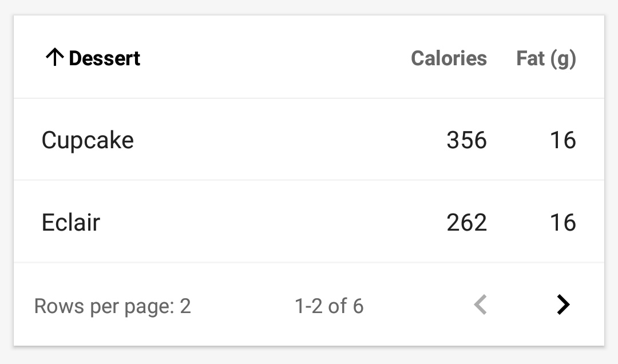Go to the next page with right chevron
Image resolution: width=618 pixels, height=364 pixels.
563,305
